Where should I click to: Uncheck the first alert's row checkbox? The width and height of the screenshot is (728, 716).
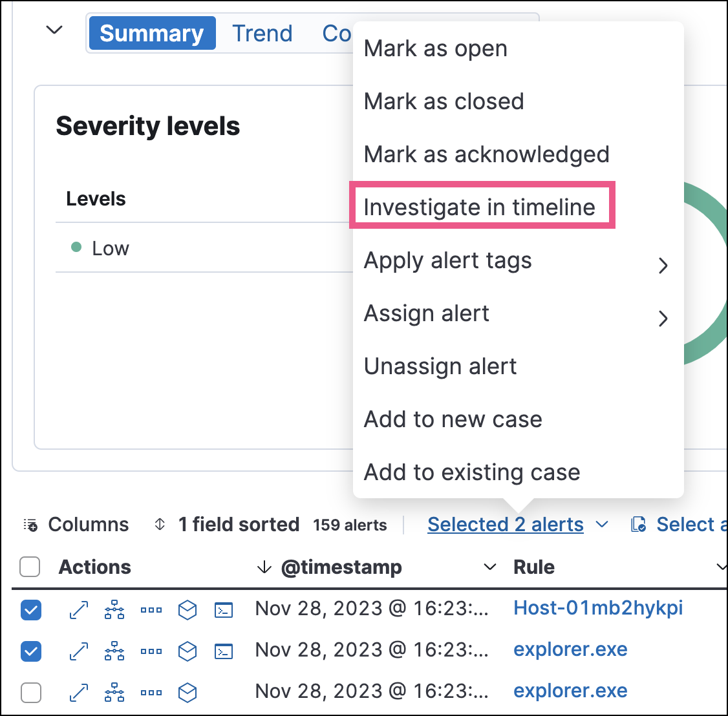pos(30,609)
